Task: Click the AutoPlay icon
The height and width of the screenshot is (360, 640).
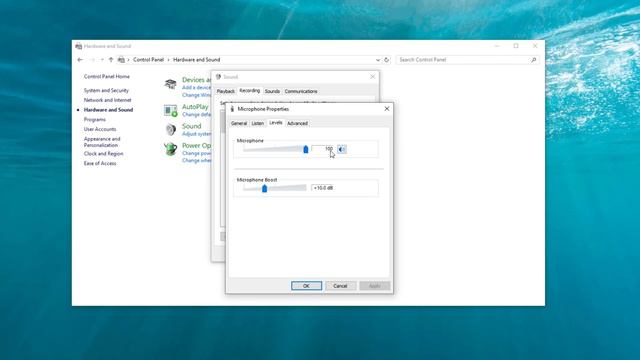Action: tap(171, 110)
